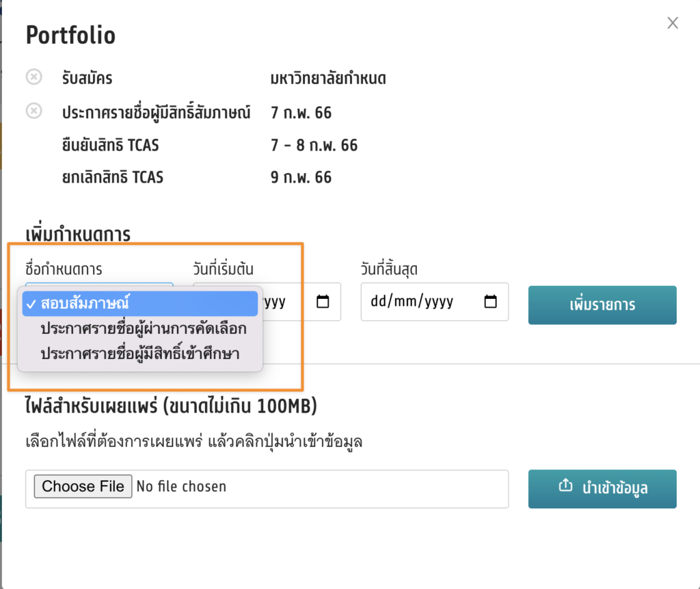The image size is (700, 589).
Task: Click the Portfolio dialog heading
Action: tap(70, 35)
